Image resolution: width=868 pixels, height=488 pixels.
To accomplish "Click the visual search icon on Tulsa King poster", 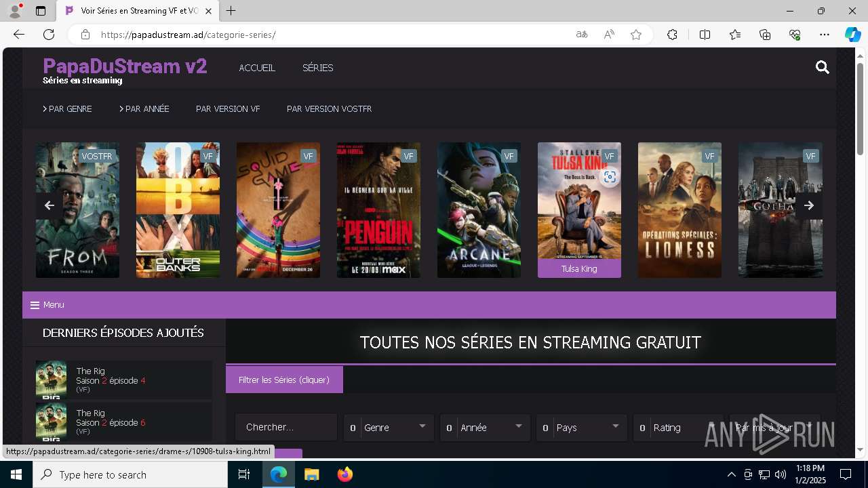I will coord(610,177).
